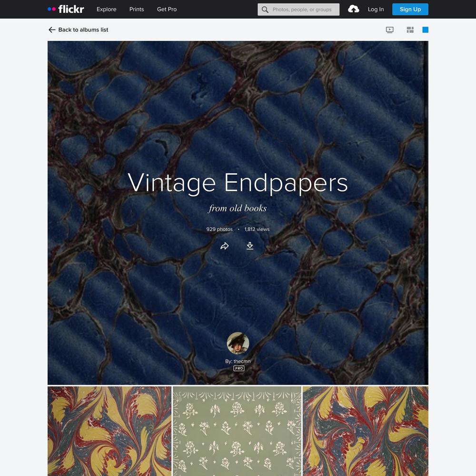Open thecmn user avatar
Screen dimensions: 476x476
point(238,343)
